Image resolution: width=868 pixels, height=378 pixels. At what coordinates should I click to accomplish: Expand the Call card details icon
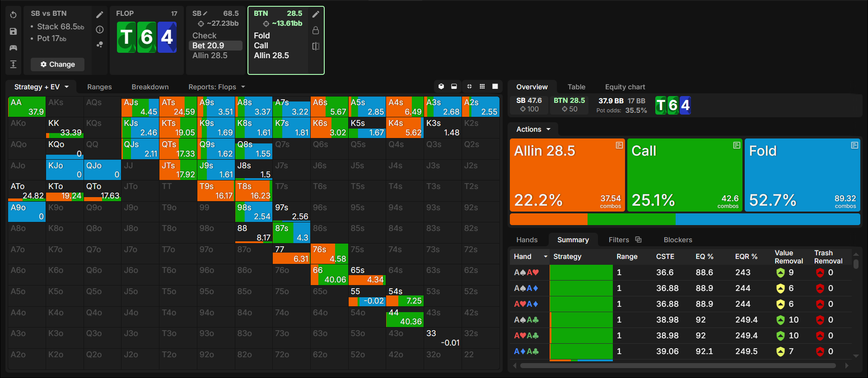[737, 145]
